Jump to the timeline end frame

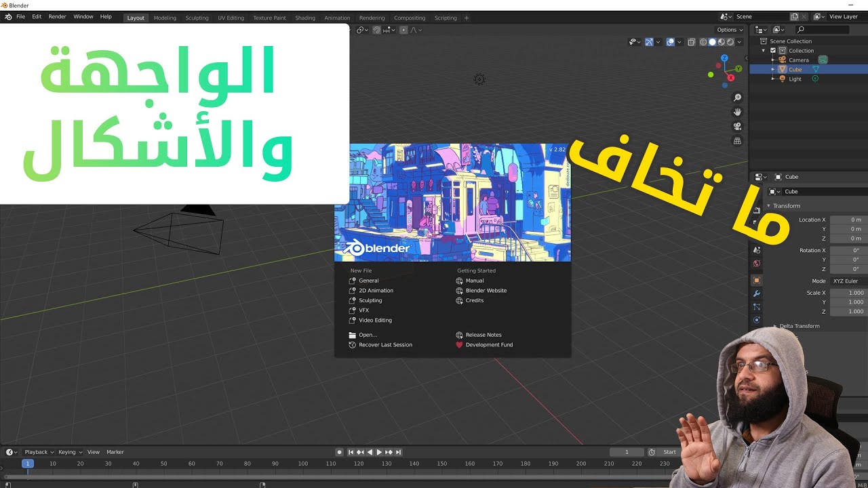click(x=399, y=452)
